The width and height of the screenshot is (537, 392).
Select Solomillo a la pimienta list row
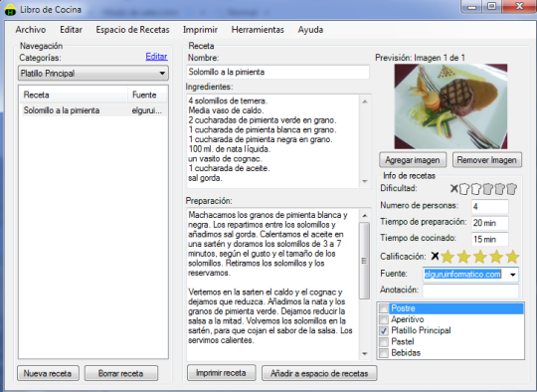click(x=94, y=110)
